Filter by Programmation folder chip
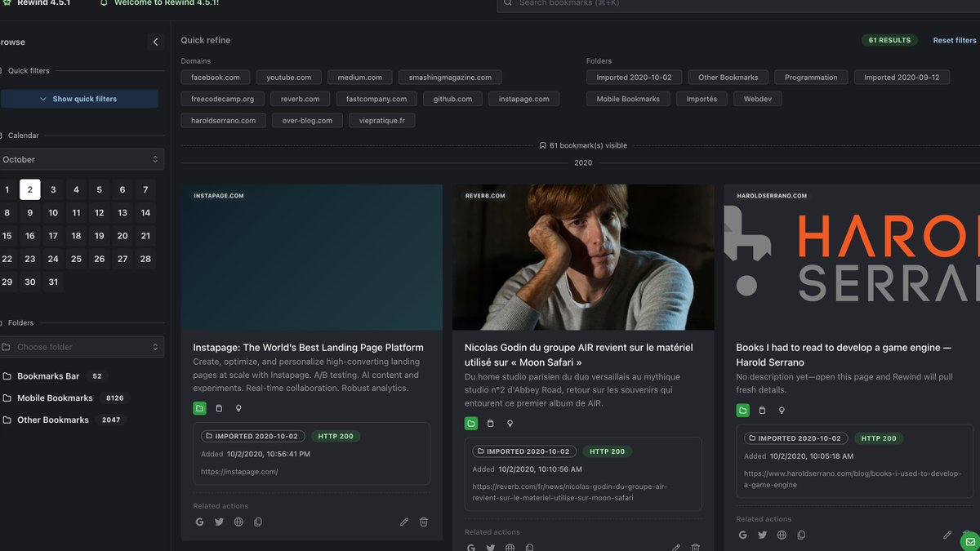Viewport: 980px width, 551px height. tap(811, 78)
